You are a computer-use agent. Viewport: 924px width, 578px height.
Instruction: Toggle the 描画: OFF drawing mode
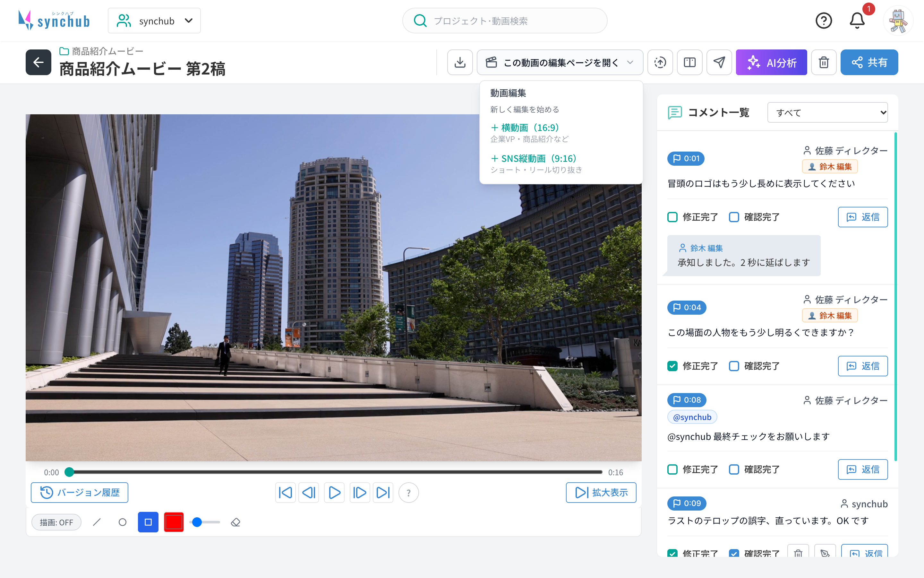click(56, 522)
